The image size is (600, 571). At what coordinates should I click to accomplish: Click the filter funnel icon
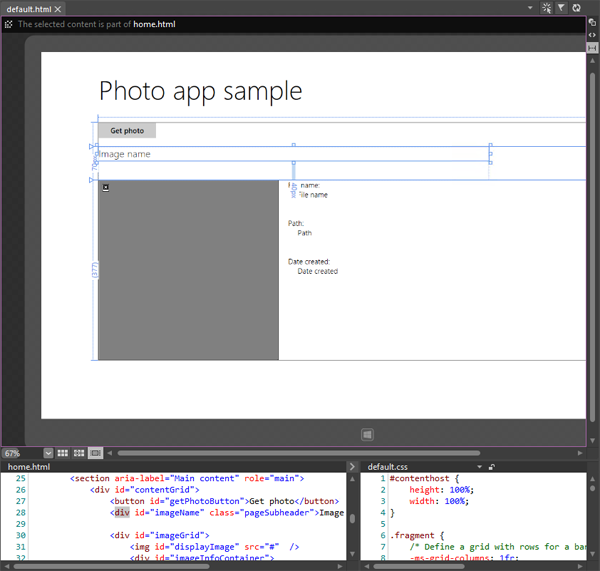point(561,8)
